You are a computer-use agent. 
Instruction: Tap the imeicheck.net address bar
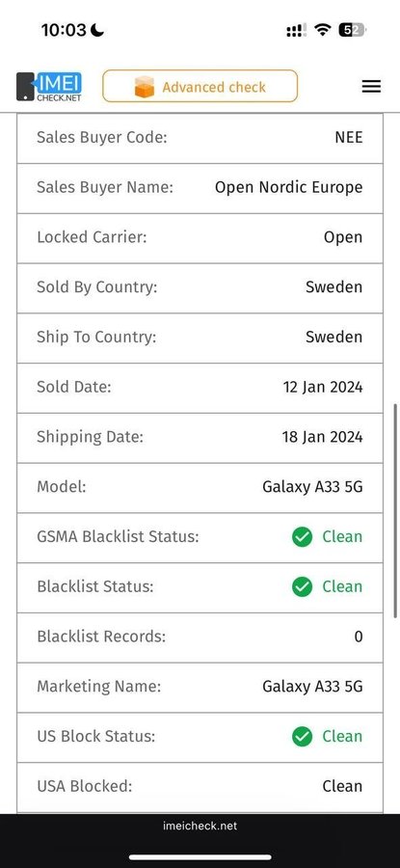pos(200,826)
